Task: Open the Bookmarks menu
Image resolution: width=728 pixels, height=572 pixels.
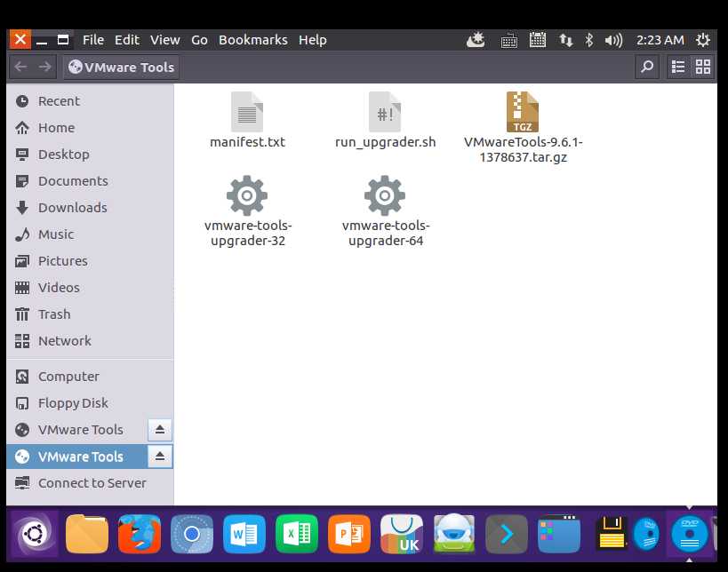Action: (253, 40)
